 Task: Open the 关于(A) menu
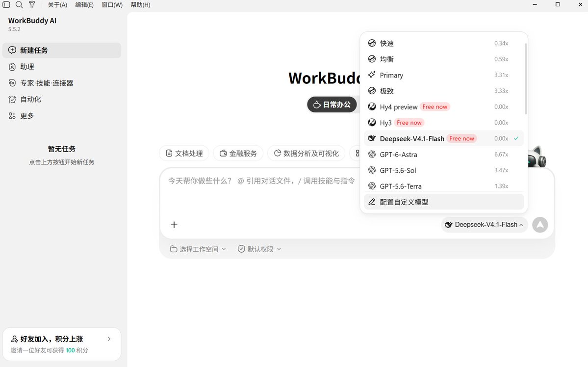pyautogui.click(x=57, y=5)
